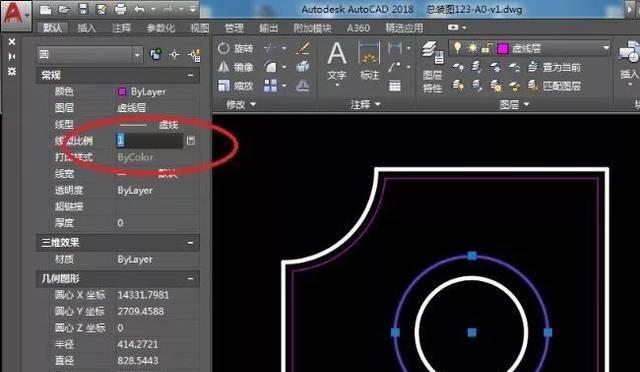This screenshot has width=640, height=372.
Task: Click Set as Current (置为当前) button
Action: click(x=554, y=67)
